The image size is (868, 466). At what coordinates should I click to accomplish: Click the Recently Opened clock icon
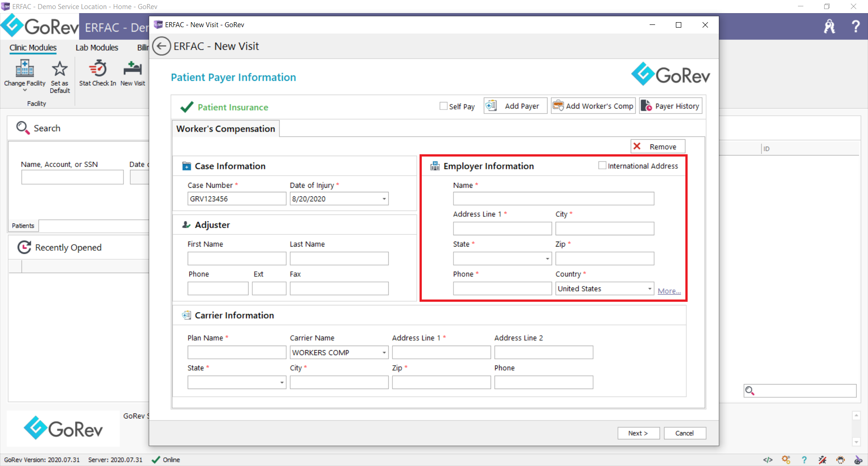click(24, 247)
